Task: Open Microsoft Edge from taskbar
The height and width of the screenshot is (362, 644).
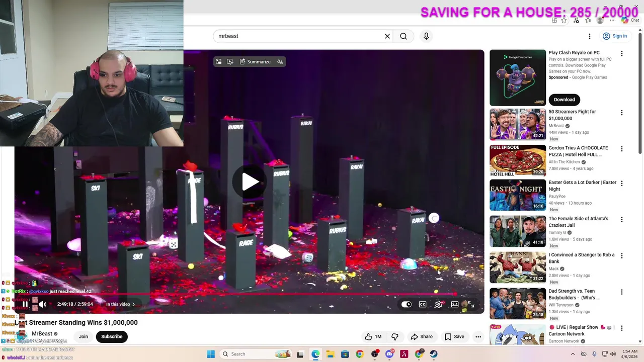Action: coord(315,354)
